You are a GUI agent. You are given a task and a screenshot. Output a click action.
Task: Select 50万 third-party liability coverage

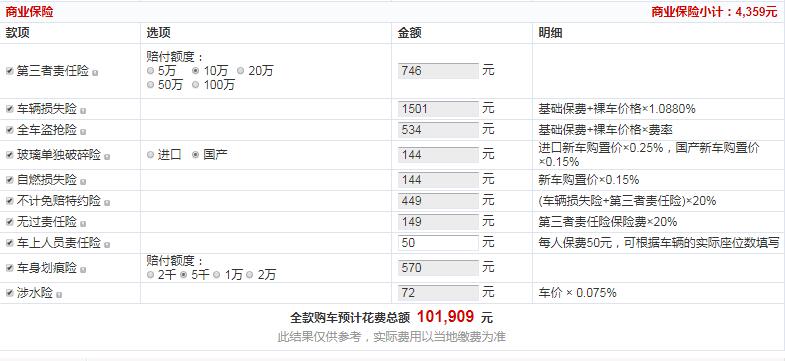click(151, 85)
